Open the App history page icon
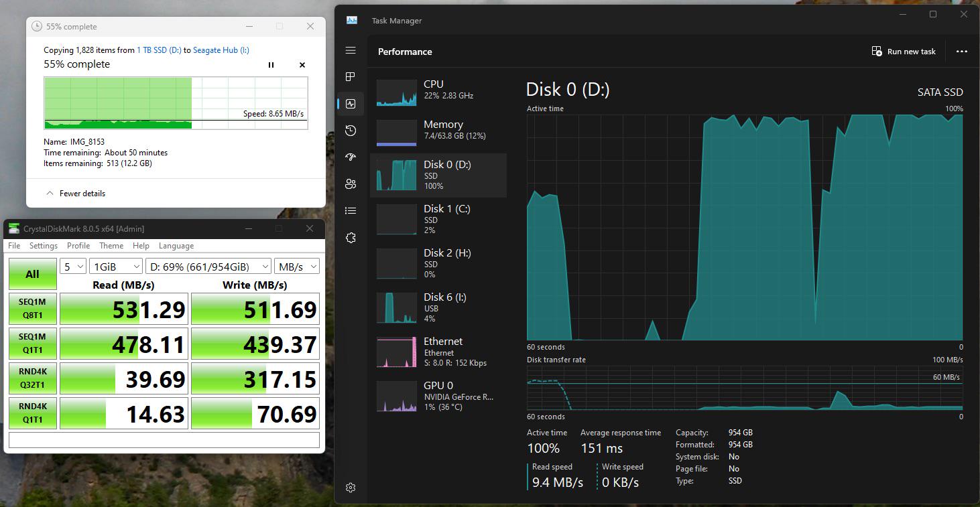The width and height of the screenshot is (980, 507). (x=351, y=131)
